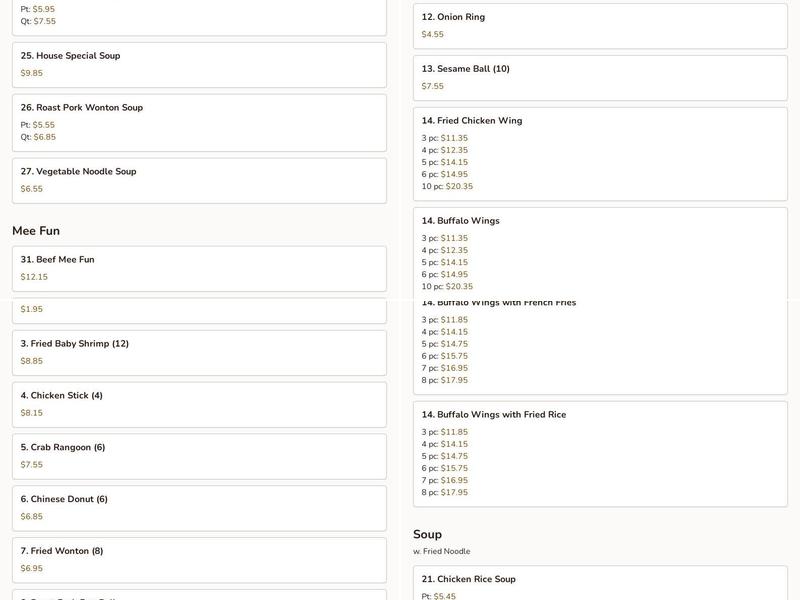This screenshot has width=800, height=600.
Task: Choose 8 pc $17.95 under Buffalo Wings with Fried Rice
Action: tap(453, 492)
